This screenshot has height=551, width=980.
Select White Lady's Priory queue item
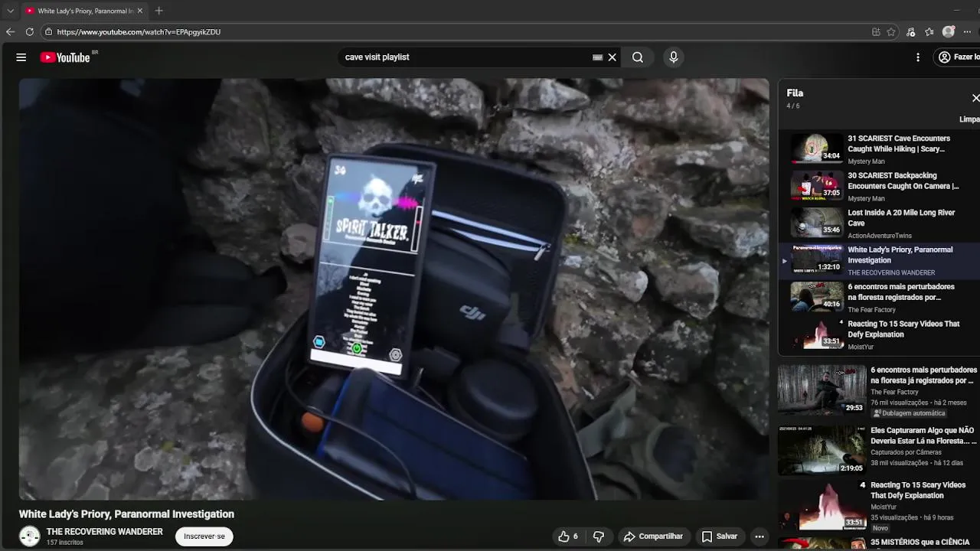coord(879,260)
